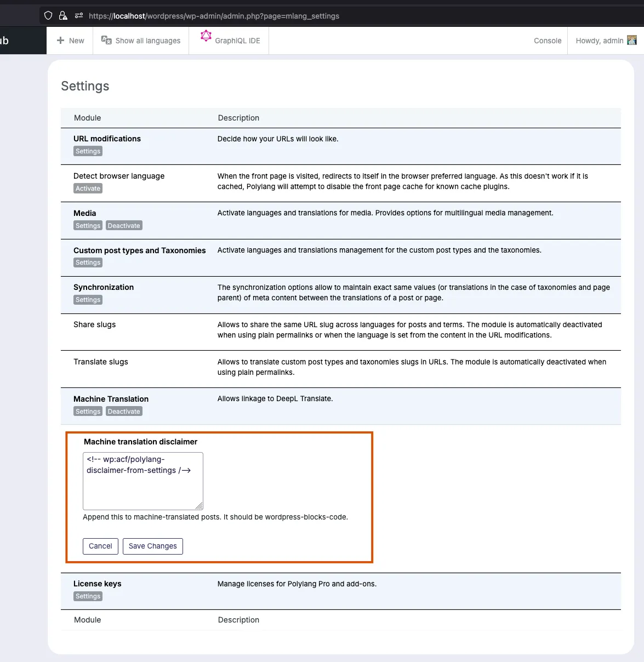Click the "Module" column header at table top
644x662 pixels.
click(x=88, y=118)
